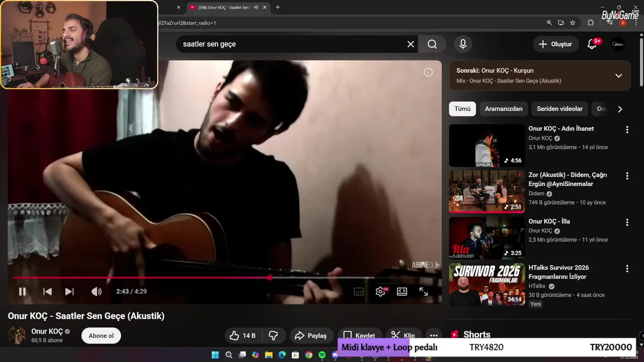Dislike the video with thumbs down
This screenshot has width=644, height=362.
tap(274, 335)
